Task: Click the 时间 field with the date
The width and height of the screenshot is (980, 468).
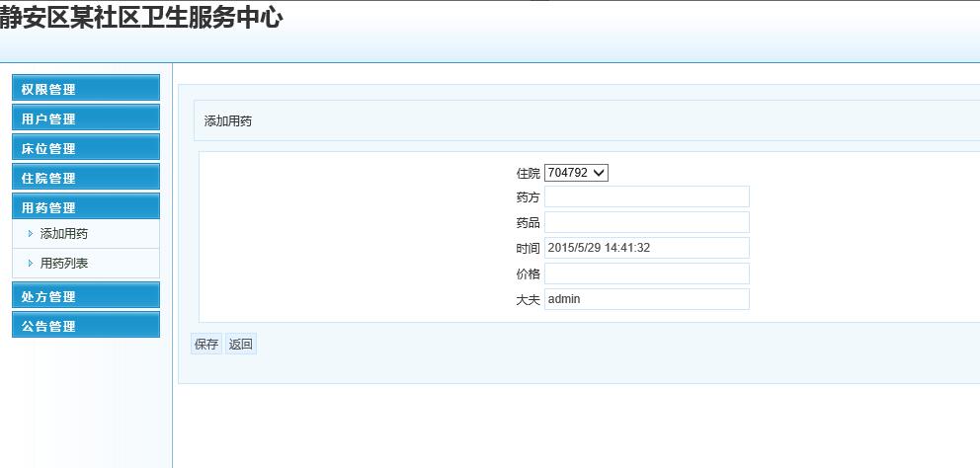Action: (x=647, y=248)
